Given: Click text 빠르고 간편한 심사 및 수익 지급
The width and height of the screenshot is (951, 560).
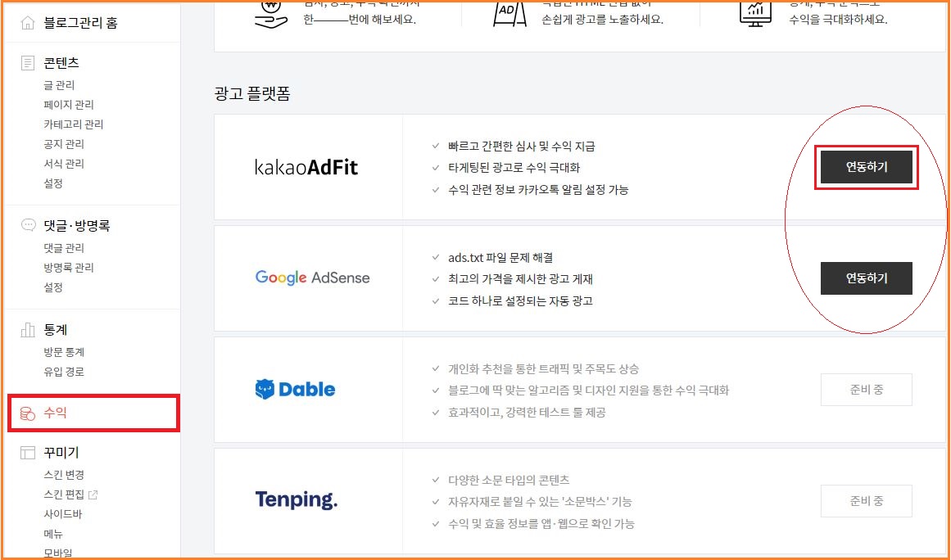Looking at the screenshot, I should pyautogui.click(x=522, y=146).
